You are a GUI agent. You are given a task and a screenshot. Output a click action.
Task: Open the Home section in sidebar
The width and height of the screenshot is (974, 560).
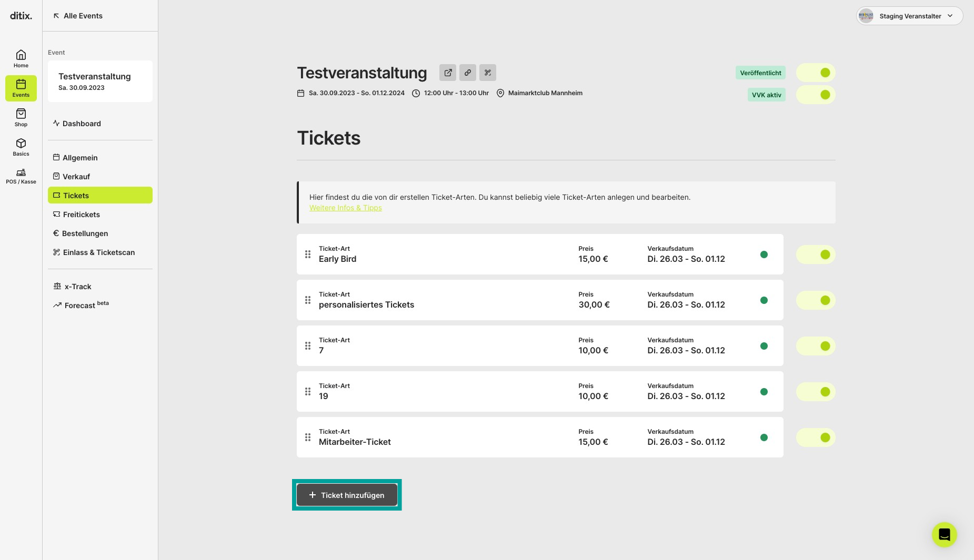(x=21, y=58)
